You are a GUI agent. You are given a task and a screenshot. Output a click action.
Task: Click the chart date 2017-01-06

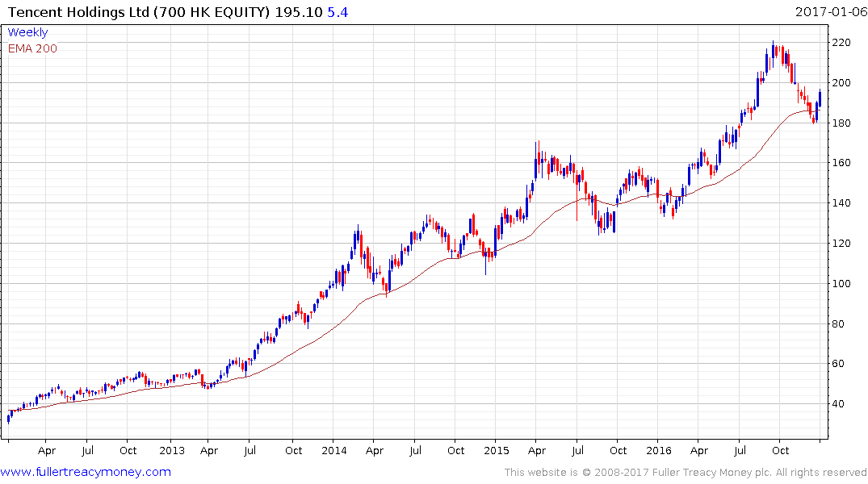831,11
